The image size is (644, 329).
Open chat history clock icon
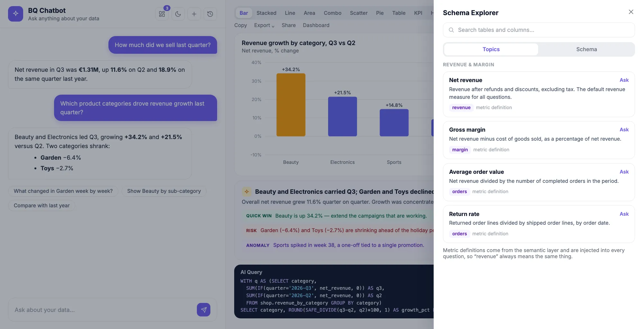(x=210, y=14)
